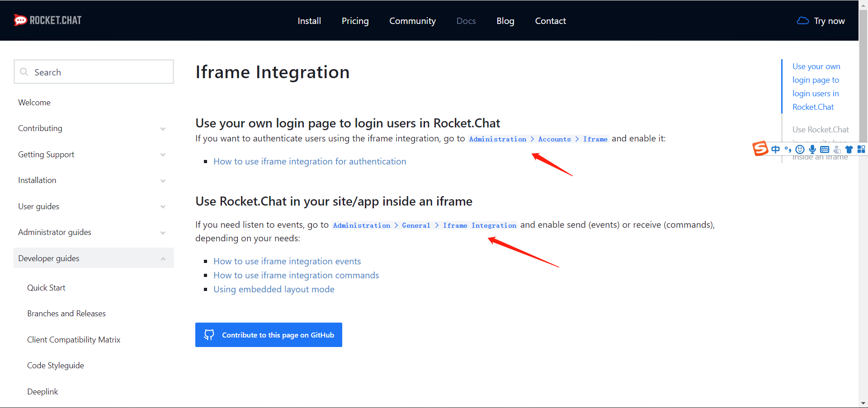Click the Sogou input method S logo
Viewport: 868px width, 408px height.
[760, 149]
